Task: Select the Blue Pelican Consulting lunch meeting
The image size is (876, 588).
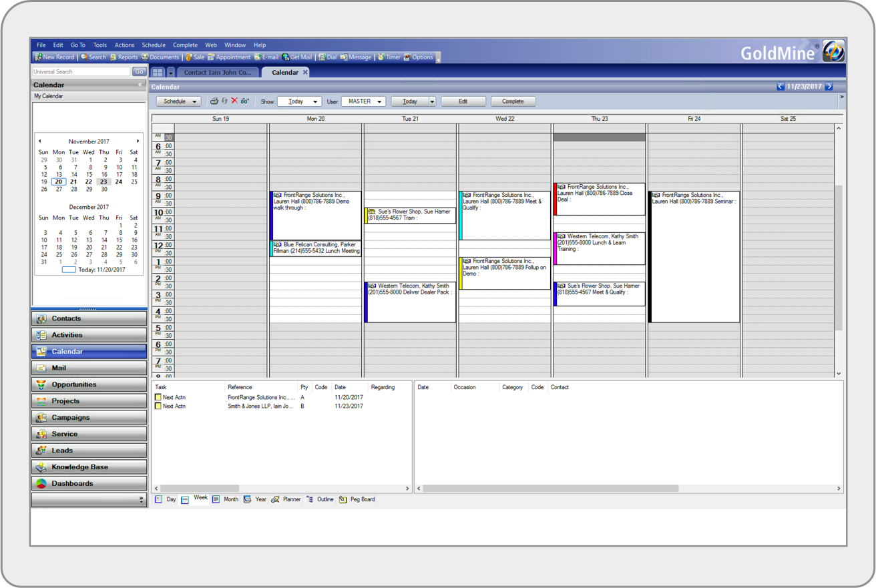Action: [316, 248]
